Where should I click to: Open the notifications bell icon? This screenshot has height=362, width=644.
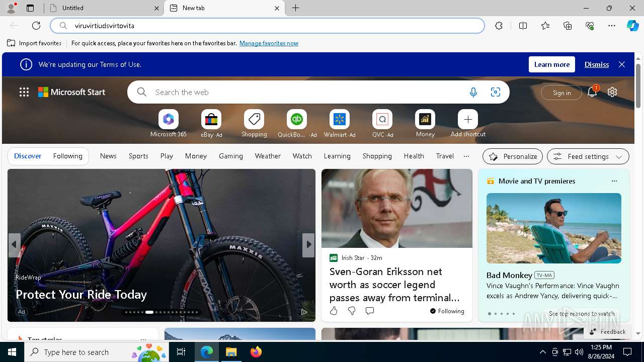592,92
